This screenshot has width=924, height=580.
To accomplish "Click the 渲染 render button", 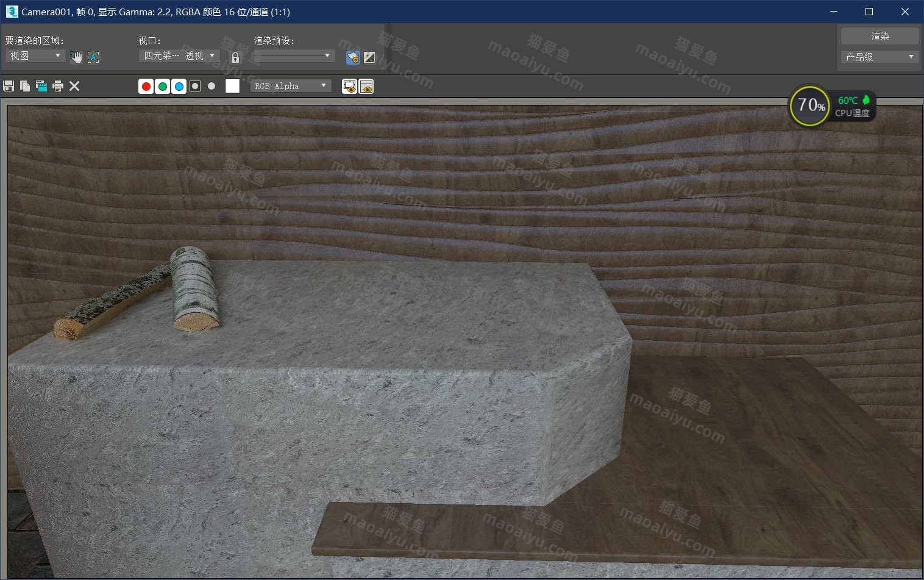I will pyautogui.click(x=880, y=36).
